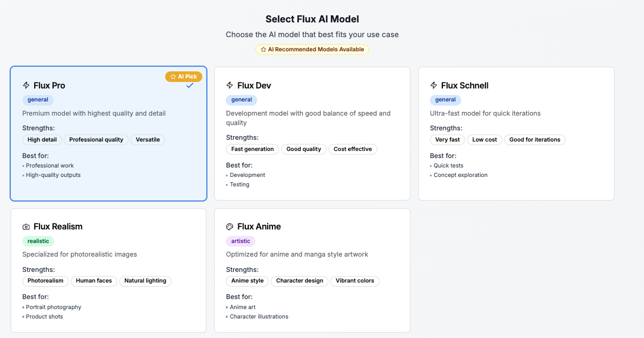Click the lightning icon beside Flux Schnell

(x=433, y=86)
